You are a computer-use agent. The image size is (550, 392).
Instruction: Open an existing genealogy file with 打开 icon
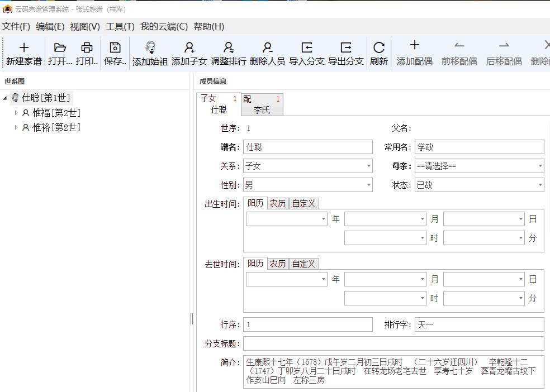[x=60, y=53]
